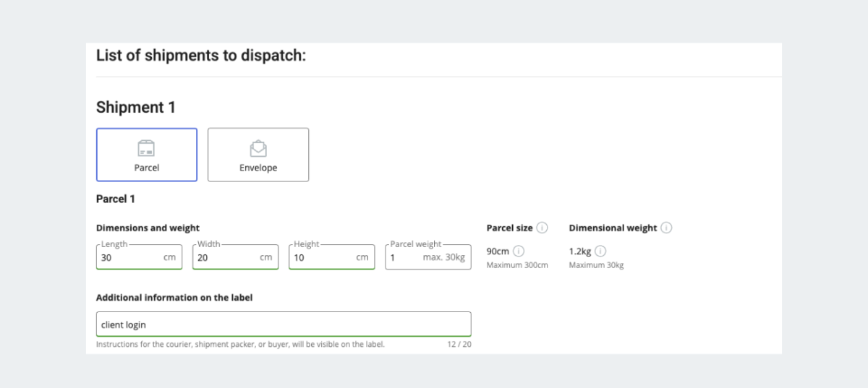Select the Envelope shipment type
868x388 pixels.
(258, 155)
